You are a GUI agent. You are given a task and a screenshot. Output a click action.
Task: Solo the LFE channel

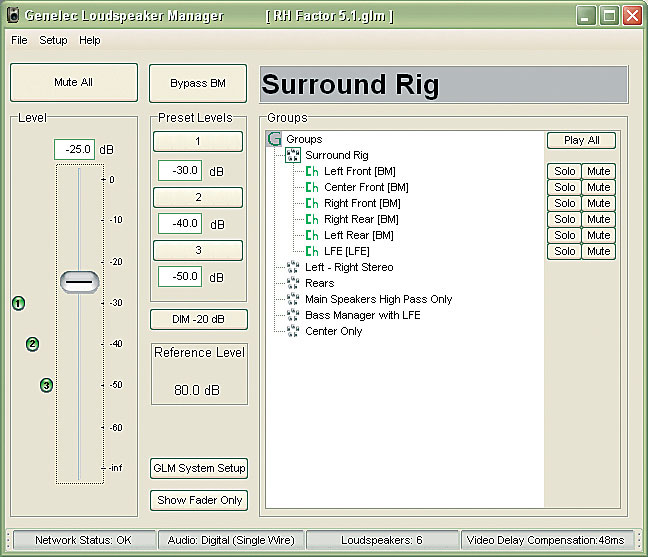565,251
